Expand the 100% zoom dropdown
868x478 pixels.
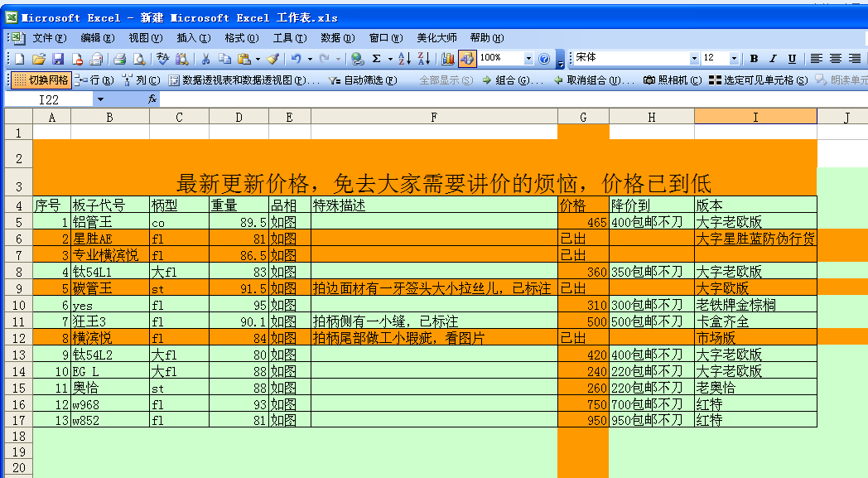[x=528, y=59]
